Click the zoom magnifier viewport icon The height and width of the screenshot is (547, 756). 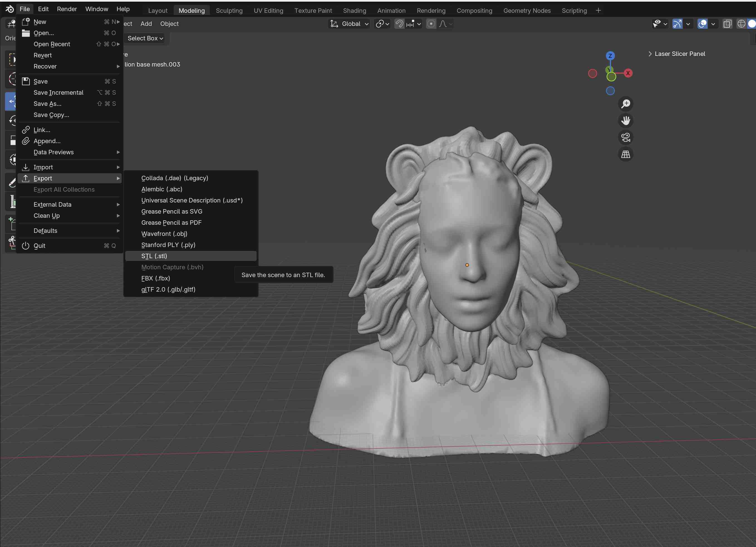tap(626, 104)
